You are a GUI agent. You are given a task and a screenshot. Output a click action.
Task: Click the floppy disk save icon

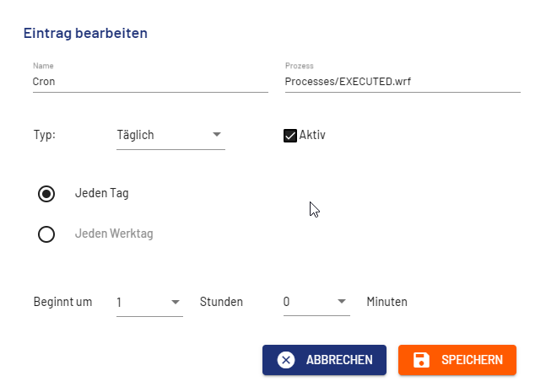coord(421,360)
